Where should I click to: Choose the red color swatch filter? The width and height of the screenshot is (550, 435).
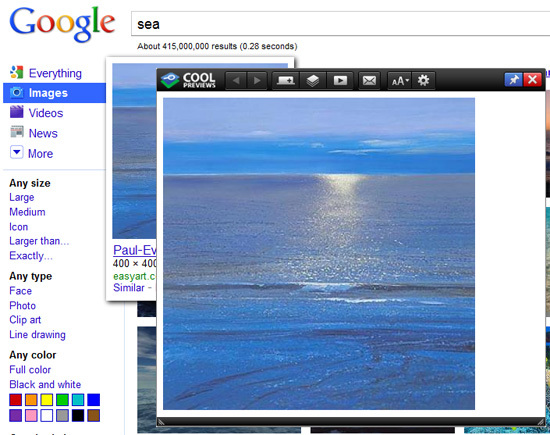coord(15,400)
